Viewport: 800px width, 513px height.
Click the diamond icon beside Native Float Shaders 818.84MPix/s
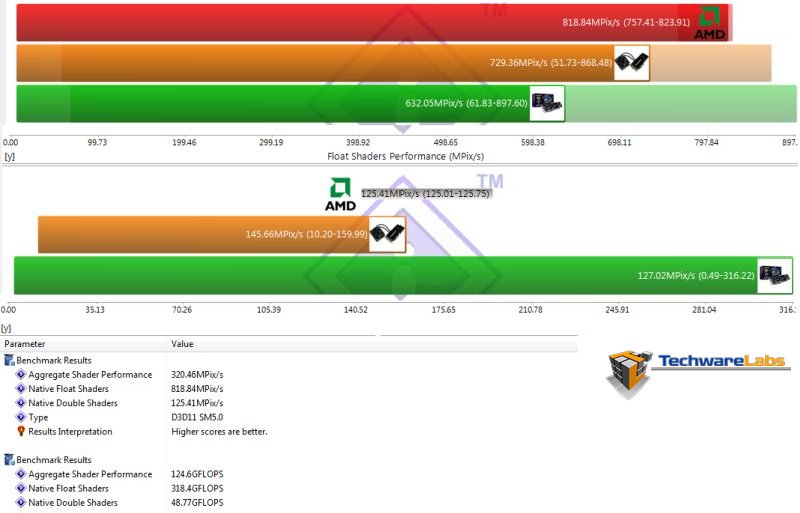tap(21, 388)
